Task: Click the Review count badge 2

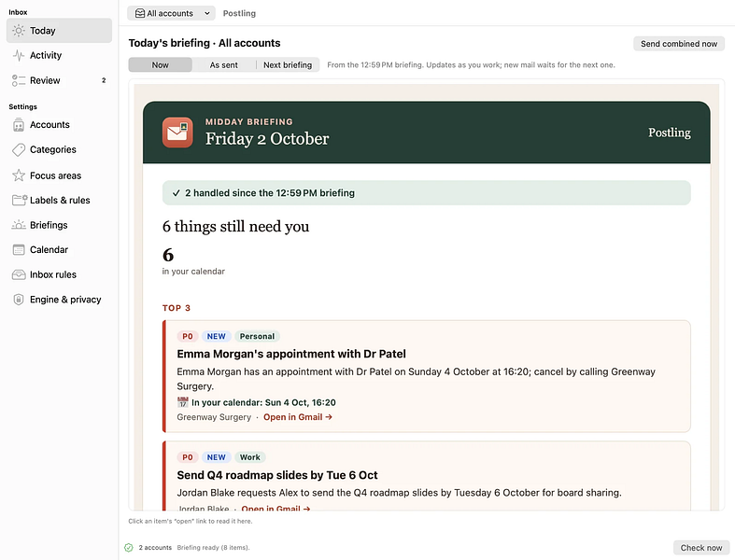Action: tap(104, 80)
